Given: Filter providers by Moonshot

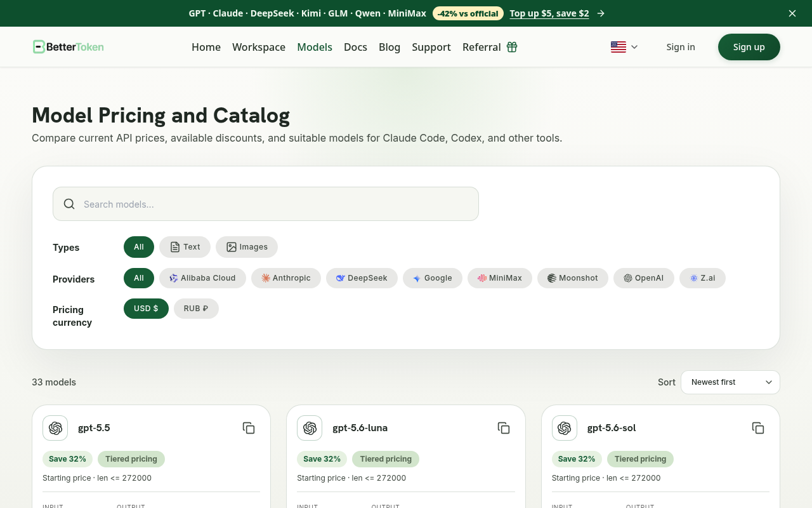Looking at the screenshot, I should [573, 278].
